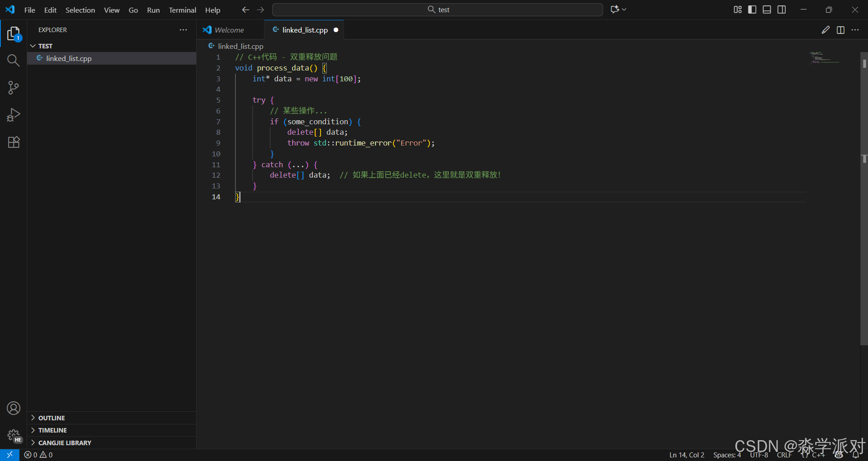Change indentation via Spaces: 4
The image size is (868, 461).
coord(727,455)
